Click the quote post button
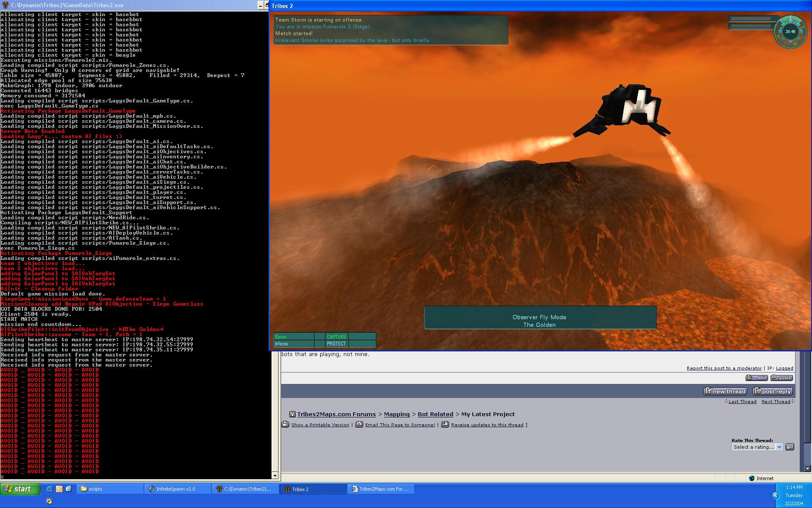The width and height of the screenshot is (812, 508). (x=782, y=378)
